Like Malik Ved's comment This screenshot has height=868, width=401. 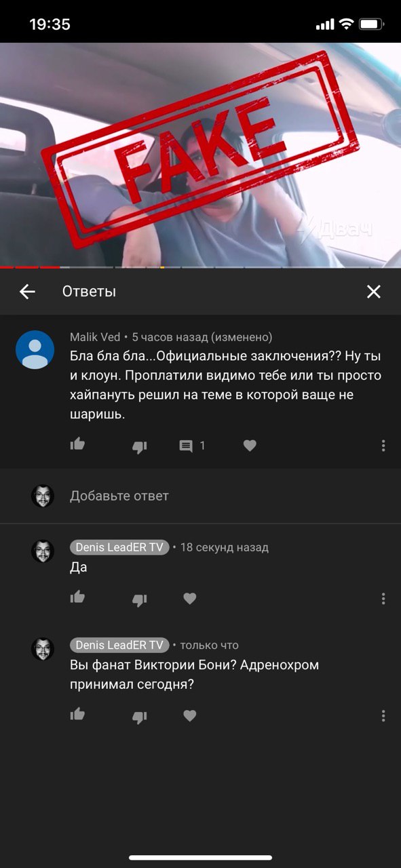click(77, 446)
